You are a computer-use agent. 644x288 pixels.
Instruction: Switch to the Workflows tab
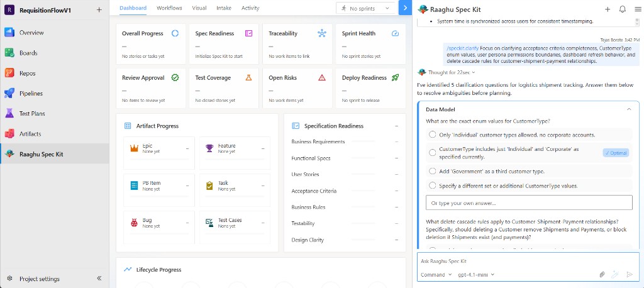(169, 8)
